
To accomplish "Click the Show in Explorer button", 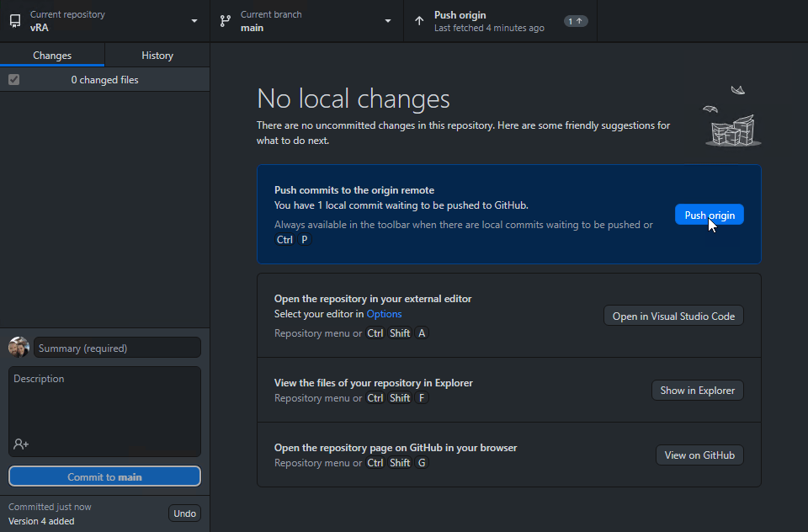I will pyautogui.click(x=697, y=391).
